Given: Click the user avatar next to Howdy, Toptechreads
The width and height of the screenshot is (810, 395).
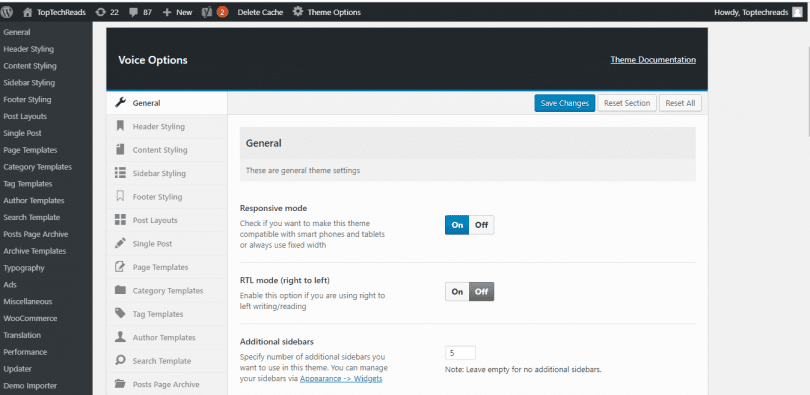Looking at the screenshot, I should [797, 12].
